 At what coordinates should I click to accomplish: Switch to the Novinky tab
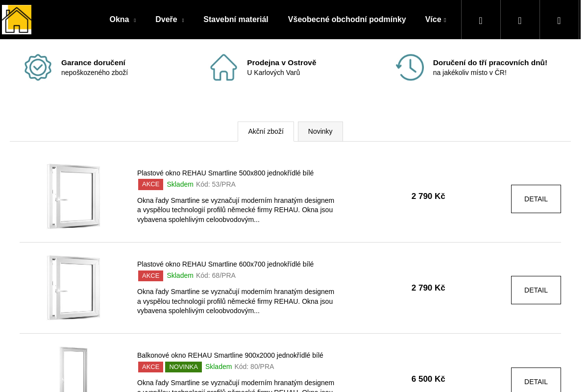(320, 131)
